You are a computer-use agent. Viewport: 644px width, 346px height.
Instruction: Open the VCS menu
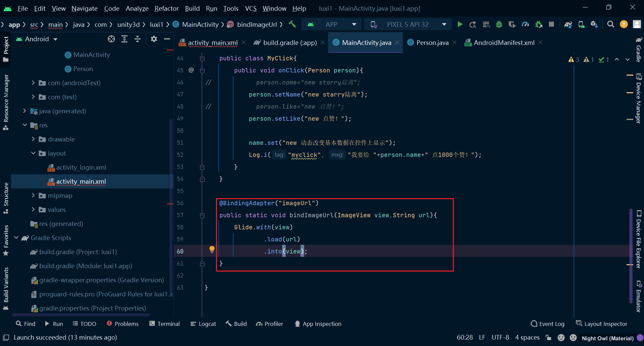pos(251,8)
